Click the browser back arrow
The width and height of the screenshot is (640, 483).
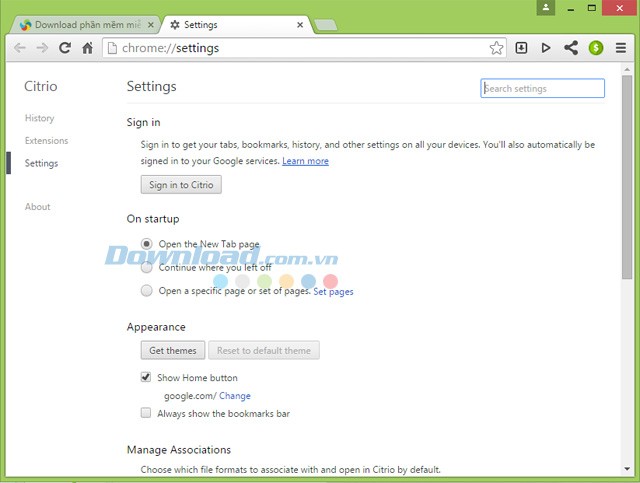point(20,47)
